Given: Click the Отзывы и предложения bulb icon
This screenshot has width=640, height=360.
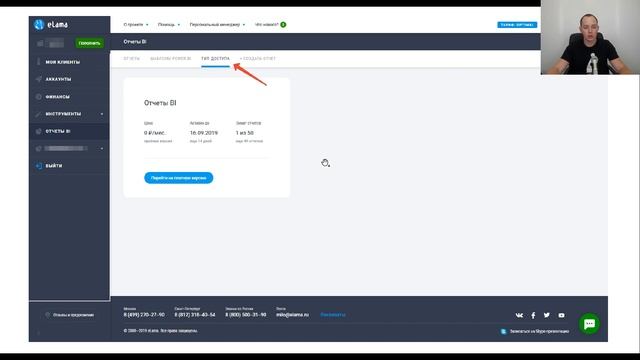Looking at the screenshot, I should tap(47, 315).
